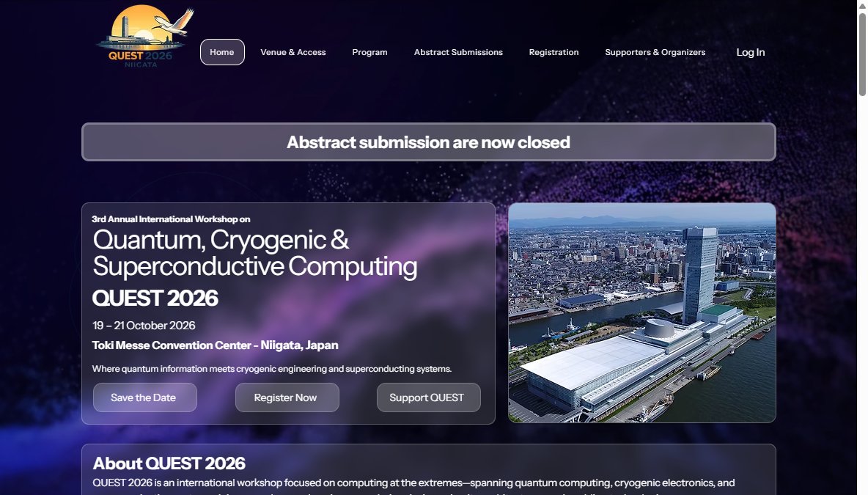This screenshot has width=868, height=495.
Task: Click the 'Where quantum information meets' tagline
Action: [272, 369]
